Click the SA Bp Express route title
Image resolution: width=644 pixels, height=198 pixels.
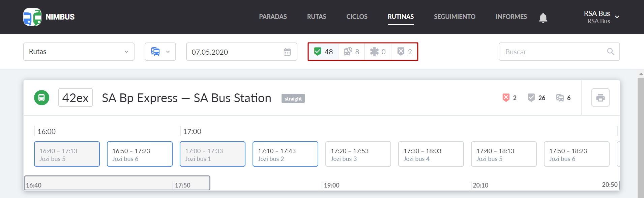coord(186,98)
